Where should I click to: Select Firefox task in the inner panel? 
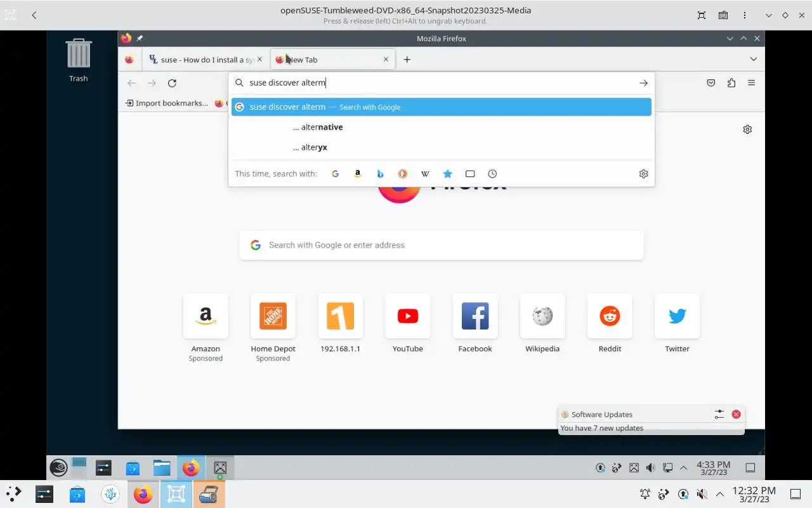tap(191, 469)
